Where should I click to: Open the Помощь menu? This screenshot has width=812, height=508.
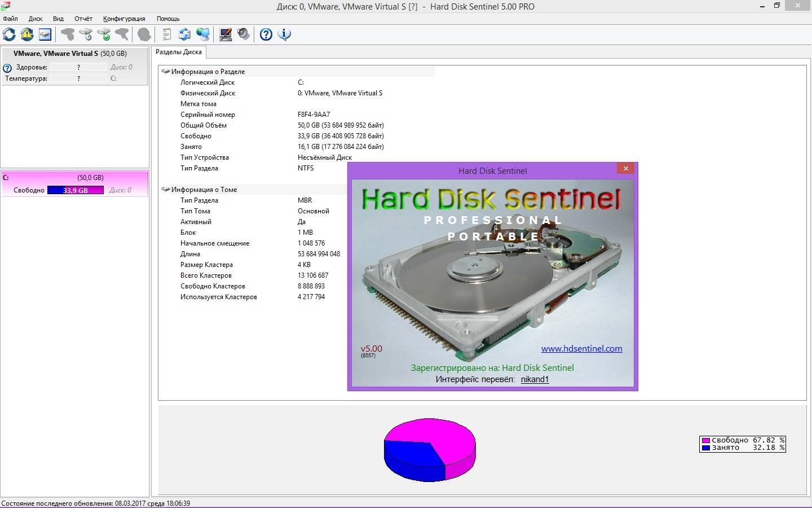168,19
